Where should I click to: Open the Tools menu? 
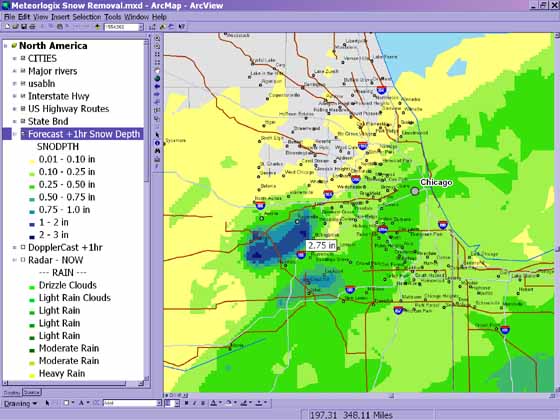113,17
